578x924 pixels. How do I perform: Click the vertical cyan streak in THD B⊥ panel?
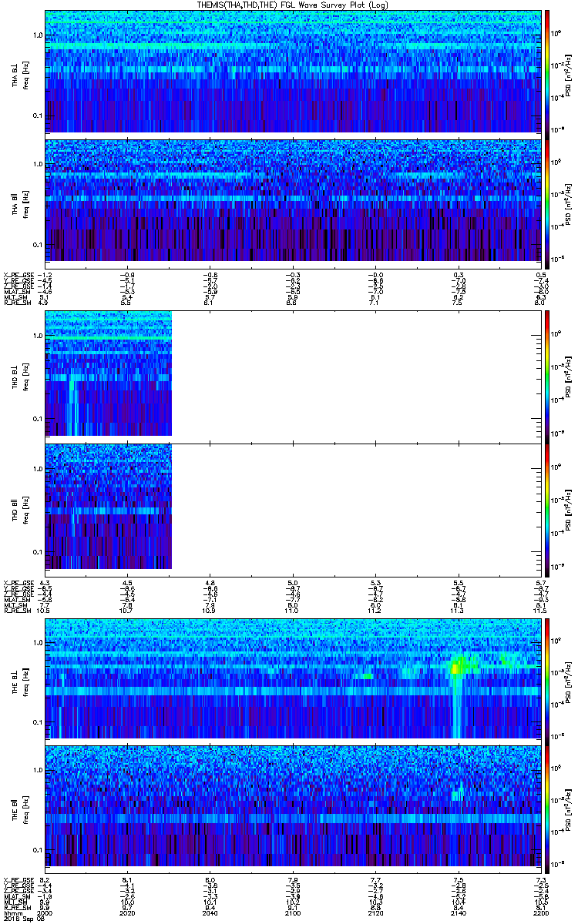(x=73, y=404)
